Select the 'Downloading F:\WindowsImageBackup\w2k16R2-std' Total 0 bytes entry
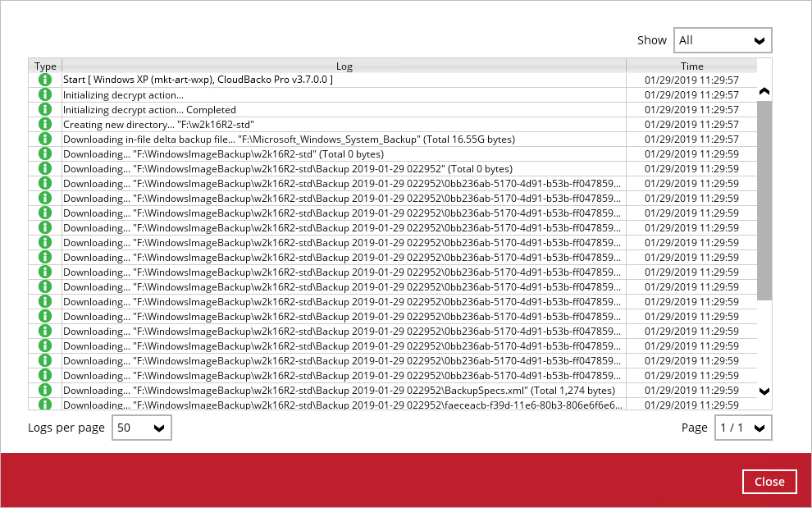Screen dimensions: 812x508 coord(344,154)
